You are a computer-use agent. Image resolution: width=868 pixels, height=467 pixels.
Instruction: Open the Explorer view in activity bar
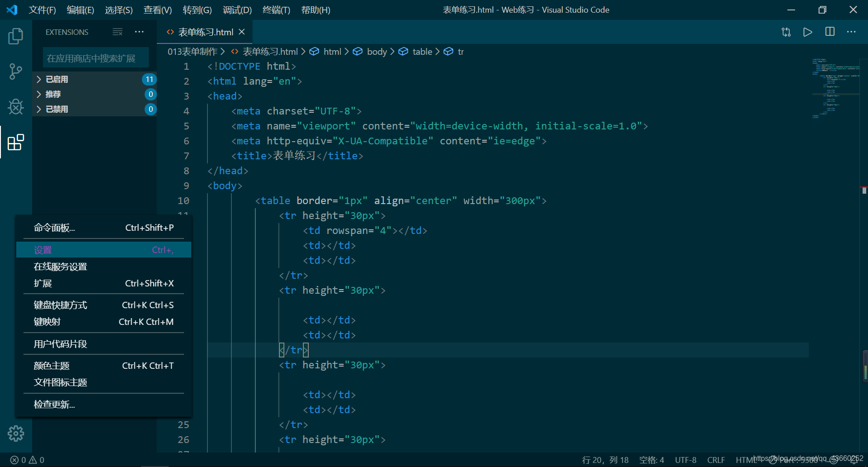(x=16, y=36)
